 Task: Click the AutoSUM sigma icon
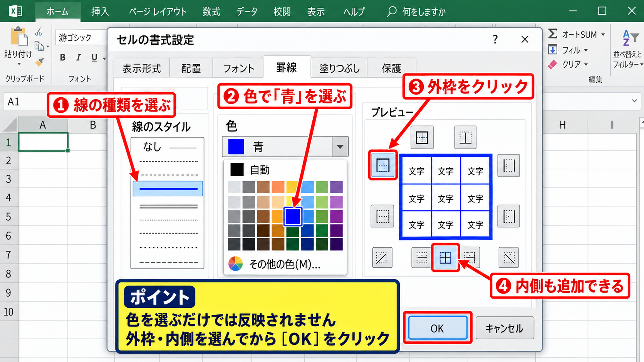coord(553,34)
